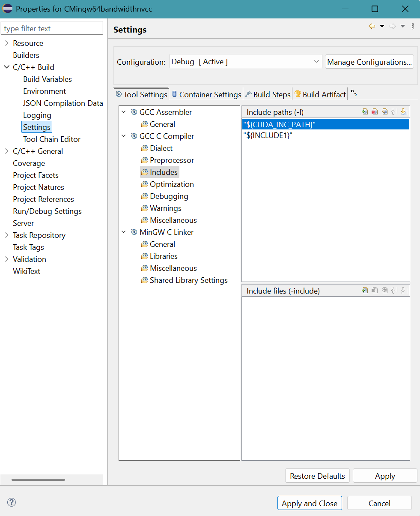Add an include file in the -include section
Image resolution: width=420 pixels, height=516 pixels.
coord(365,290)
